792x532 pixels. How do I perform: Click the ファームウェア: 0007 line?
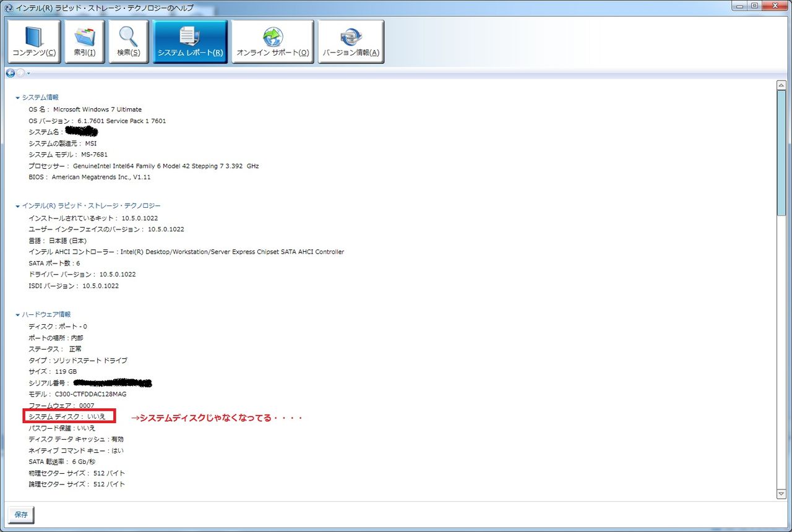click(61, 406)
